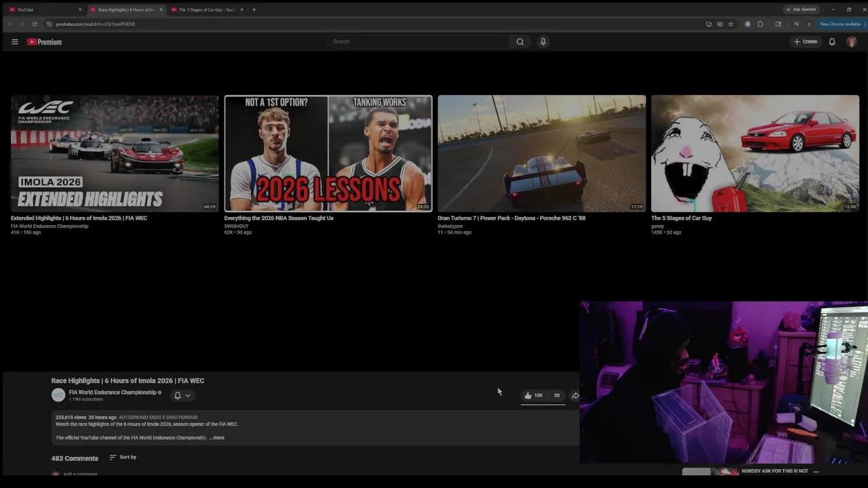
Task: Like the video with thumbs up 10K
Action: [534, 396]
